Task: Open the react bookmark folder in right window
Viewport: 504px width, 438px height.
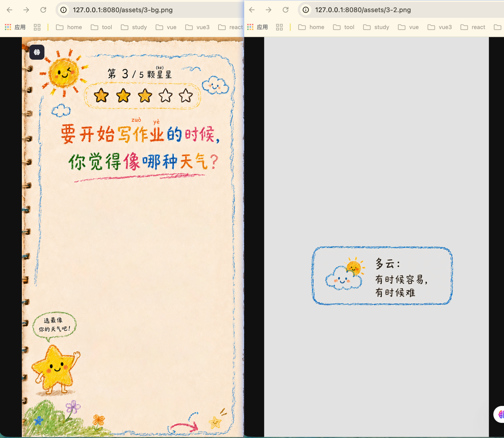Action: (473, 27)
